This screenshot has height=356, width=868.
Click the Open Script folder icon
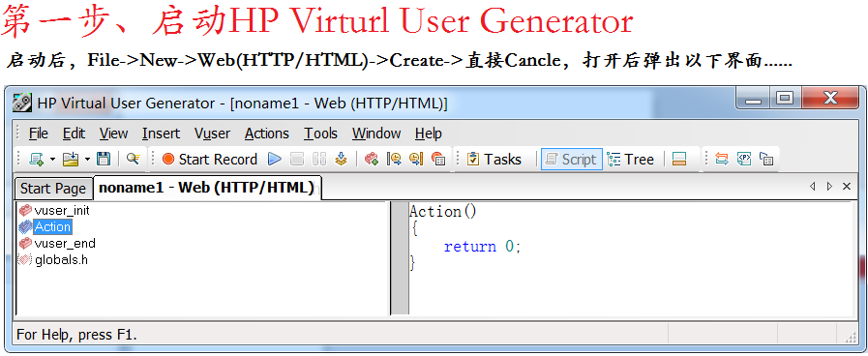pos(71,160)
